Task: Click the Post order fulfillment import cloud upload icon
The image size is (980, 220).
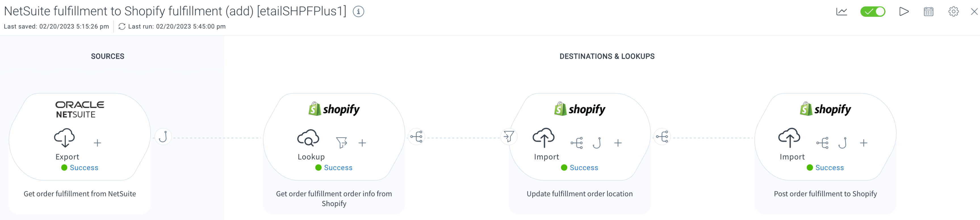Action: (789, 138)
